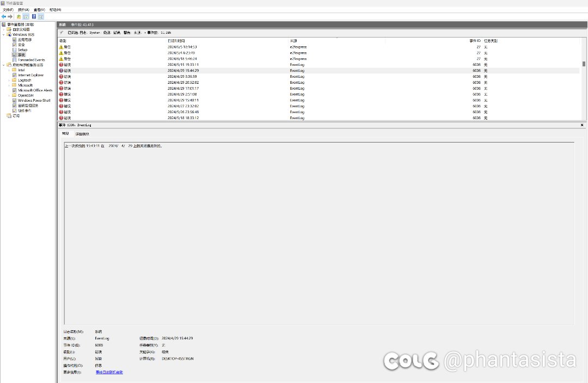Open the Forwarded Events log icon
Image resolution: width=588 pixels, height=383 pixels.
15,60
